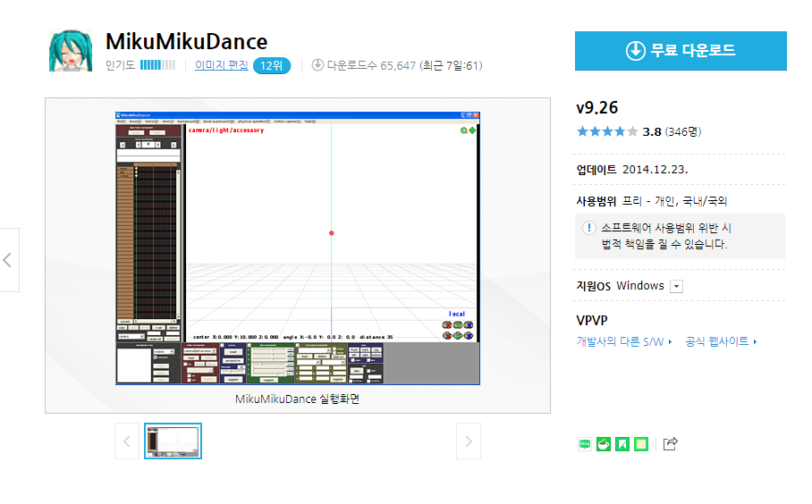This screenshot has width=812, height=504.
Task: Go to the previous page with left-edge arrow
Action: (x=9, y=260)
